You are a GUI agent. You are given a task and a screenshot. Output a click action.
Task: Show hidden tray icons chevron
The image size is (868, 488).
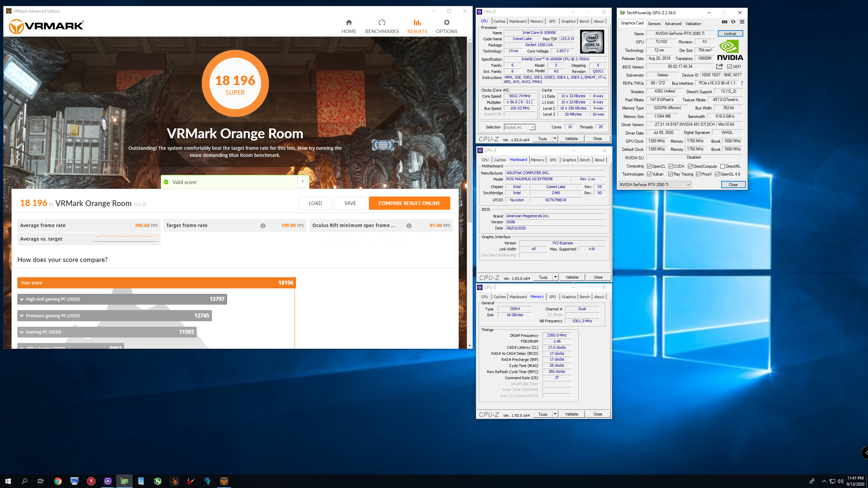[824, 481]
